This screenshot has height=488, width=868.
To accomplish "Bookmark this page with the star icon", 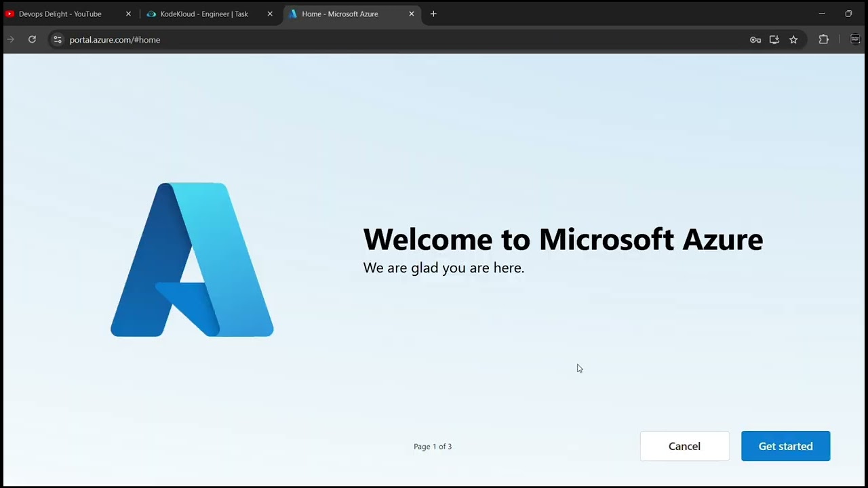I will 793,39.
